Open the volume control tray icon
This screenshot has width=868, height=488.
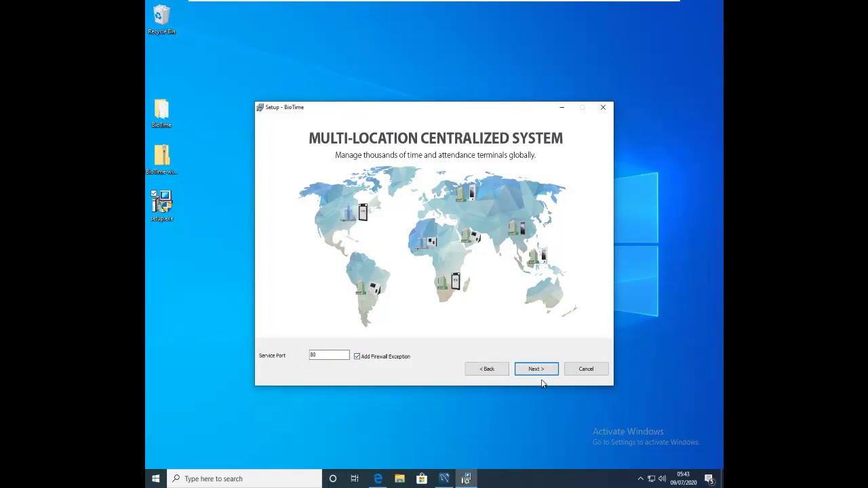click(662, 479)
